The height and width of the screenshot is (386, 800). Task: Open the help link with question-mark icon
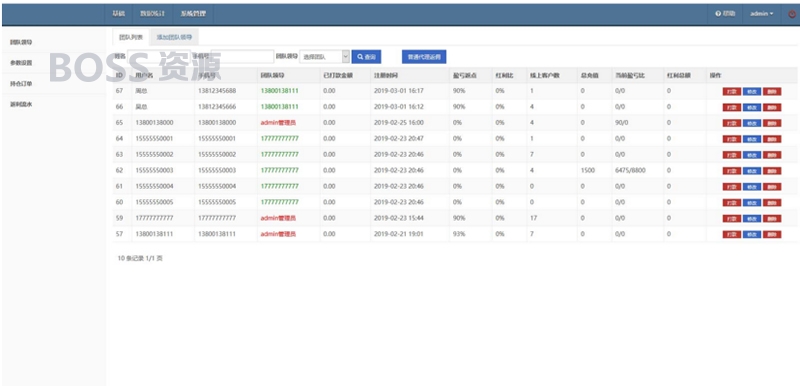pos(725,14)
